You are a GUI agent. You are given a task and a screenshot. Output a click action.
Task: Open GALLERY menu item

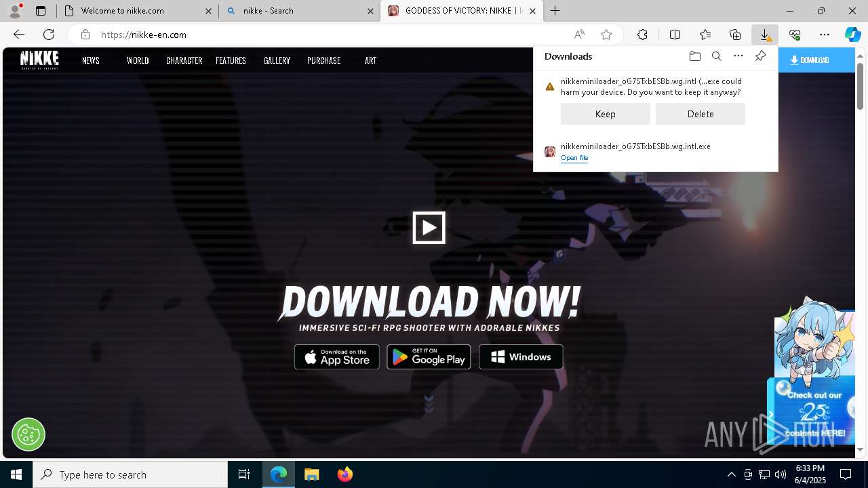[277, 60]
